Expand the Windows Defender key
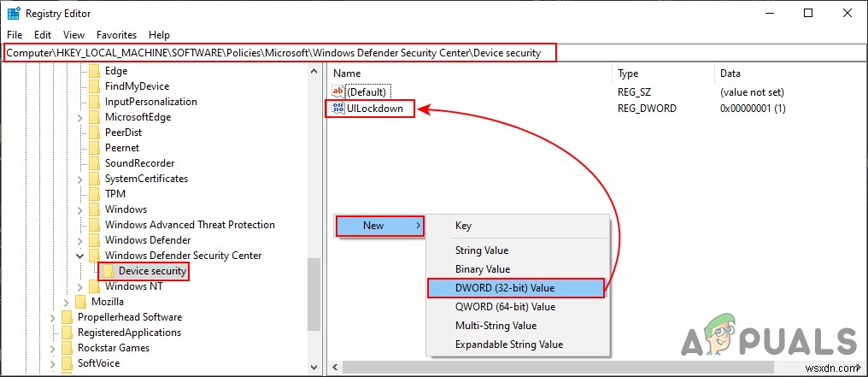This screenshot has height=377, width=868. (x=80, y=240)
